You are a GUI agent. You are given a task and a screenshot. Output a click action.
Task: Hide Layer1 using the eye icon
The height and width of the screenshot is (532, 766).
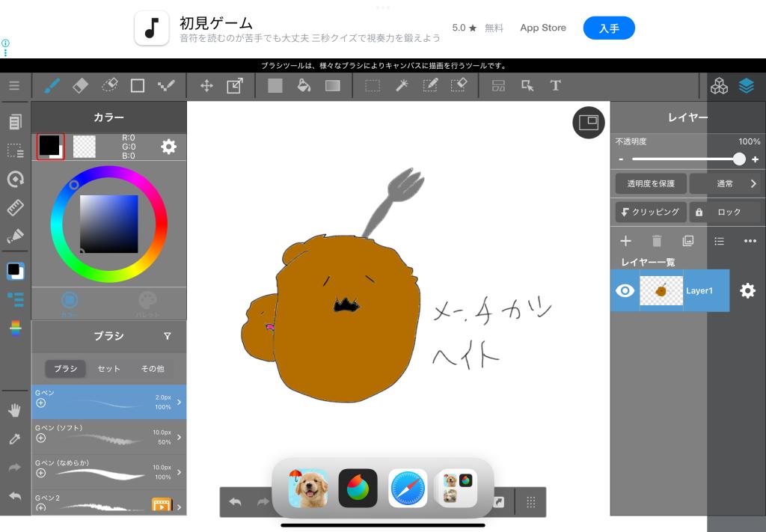tap(625, 290)
